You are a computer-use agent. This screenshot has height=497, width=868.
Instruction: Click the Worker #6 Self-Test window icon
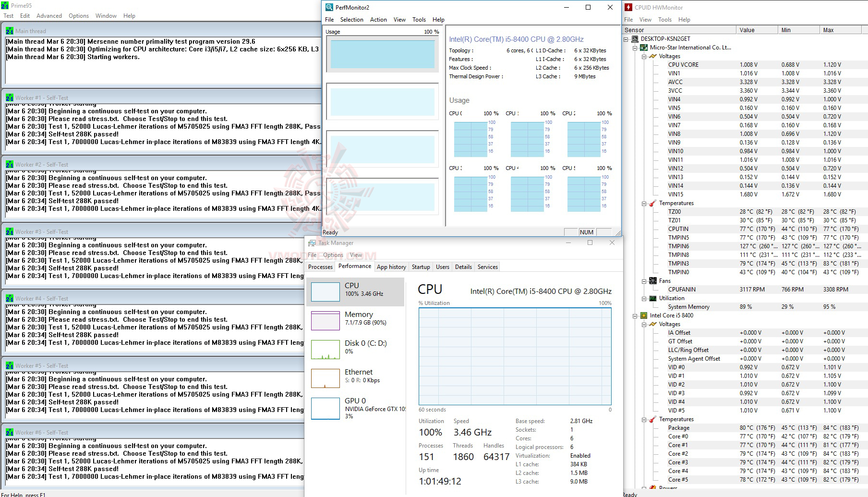pos(10,432)
